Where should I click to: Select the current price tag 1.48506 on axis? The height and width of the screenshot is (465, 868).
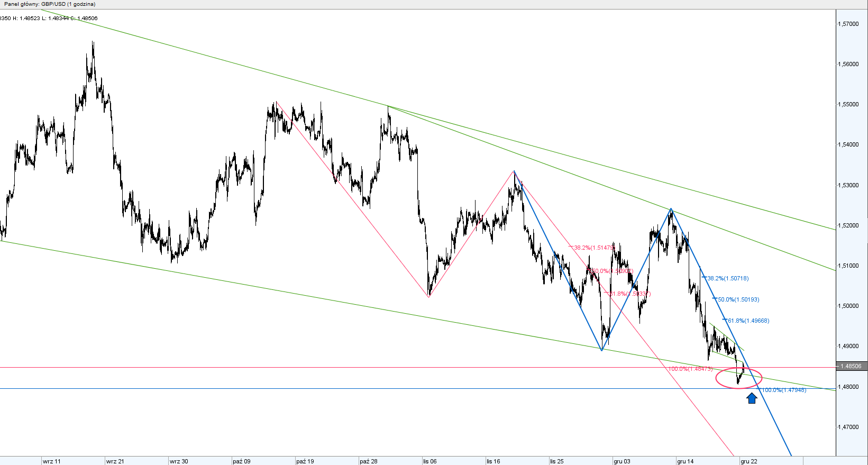[852, 366]
